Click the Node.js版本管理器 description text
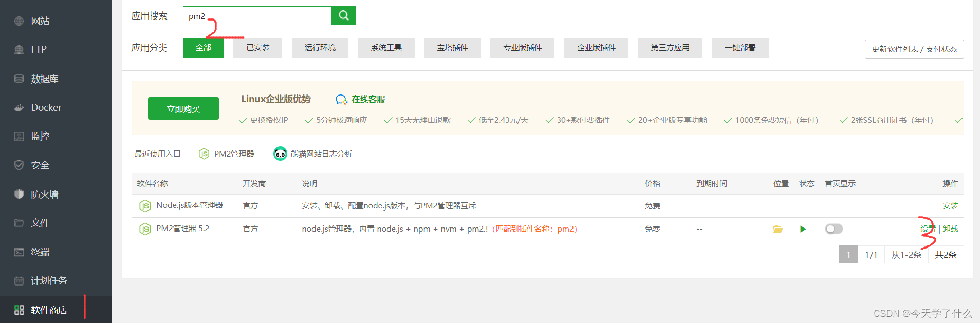The width and height of the screenshot is (980, 323). tap(389, 206)
